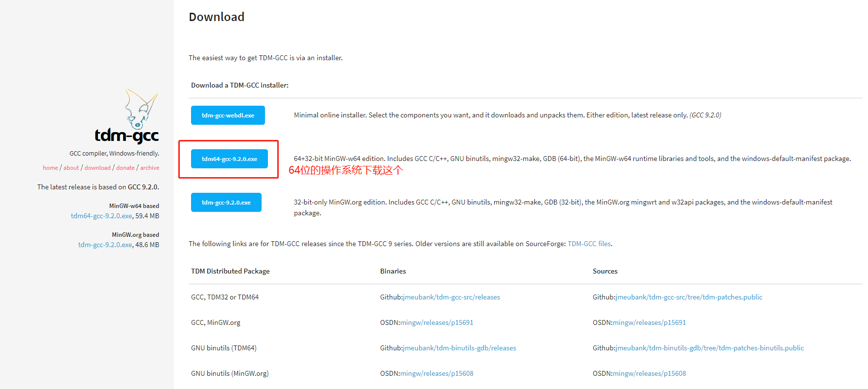This screenshot has height=389, width=868.
Task: Open binaries mingw/releases/p15691 link
Action: point(437,322)
